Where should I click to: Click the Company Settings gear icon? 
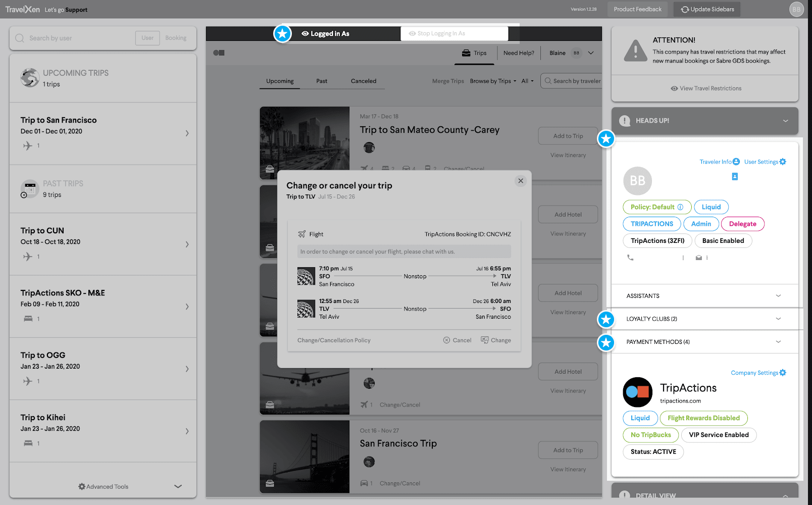783,373
